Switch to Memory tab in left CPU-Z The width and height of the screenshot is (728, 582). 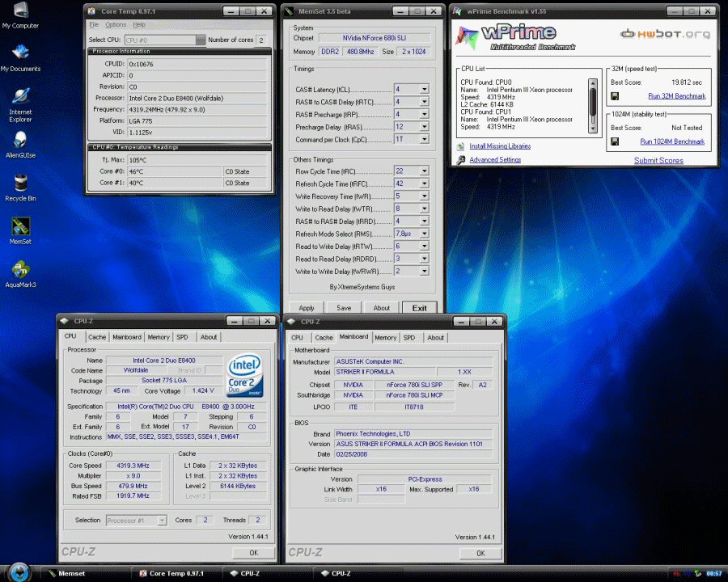pos(159,337)
